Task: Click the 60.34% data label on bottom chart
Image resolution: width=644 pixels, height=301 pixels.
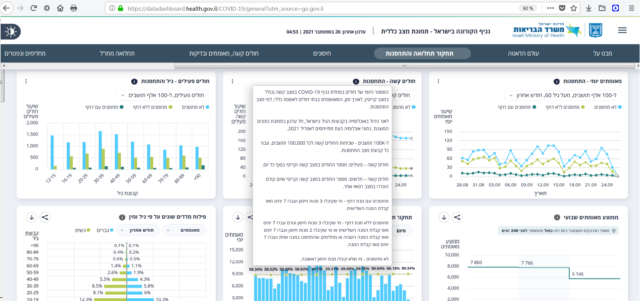Action: (408, 269)
